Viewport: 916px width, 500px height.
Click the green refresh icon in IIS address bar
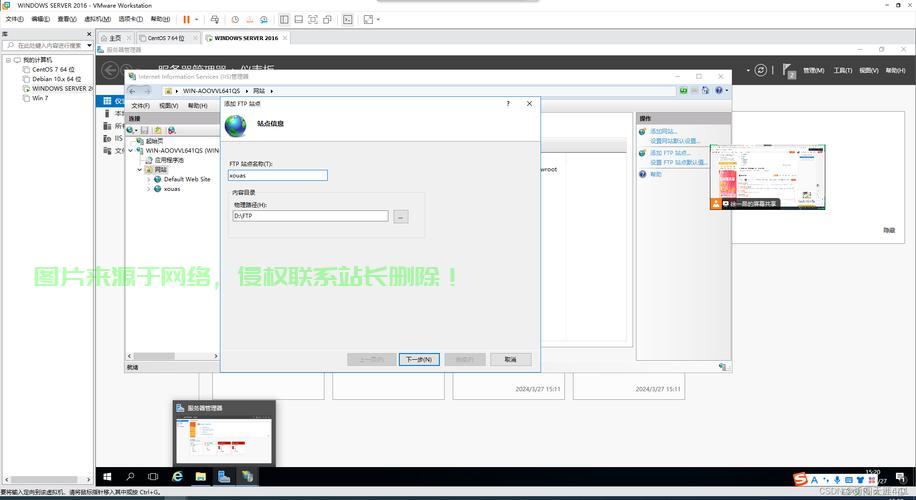(x=683, y=91)
